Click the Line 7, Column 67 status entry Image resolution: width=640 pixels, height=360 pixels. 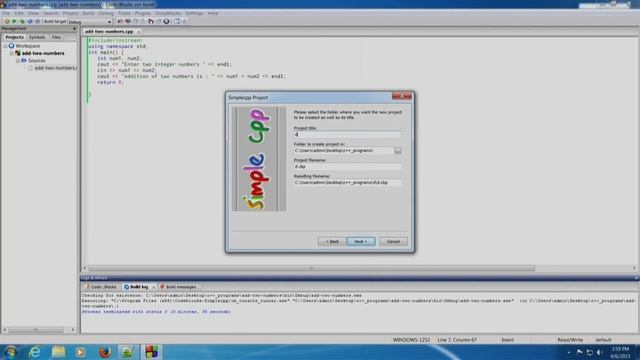click(x=457, y=340)
